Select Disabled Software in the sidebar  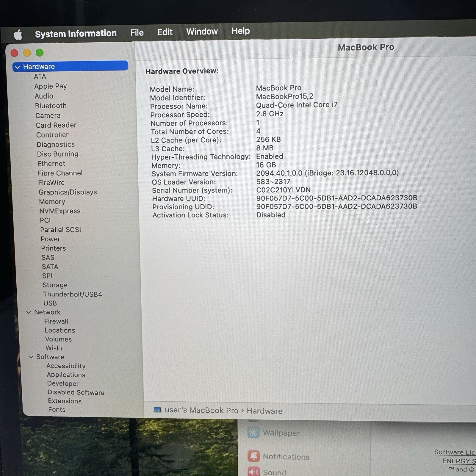(76, 392)
